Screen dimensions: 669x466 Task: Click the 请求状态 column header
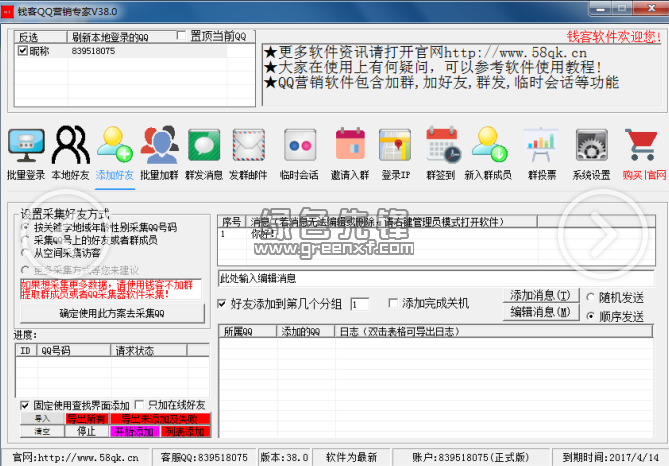(x=148, y=350)
